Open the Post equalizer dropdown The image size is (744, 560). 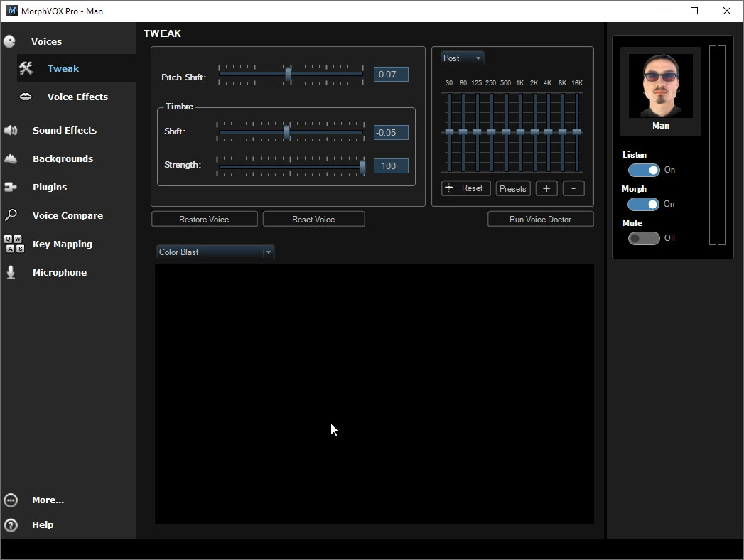(x=462, y=58)
